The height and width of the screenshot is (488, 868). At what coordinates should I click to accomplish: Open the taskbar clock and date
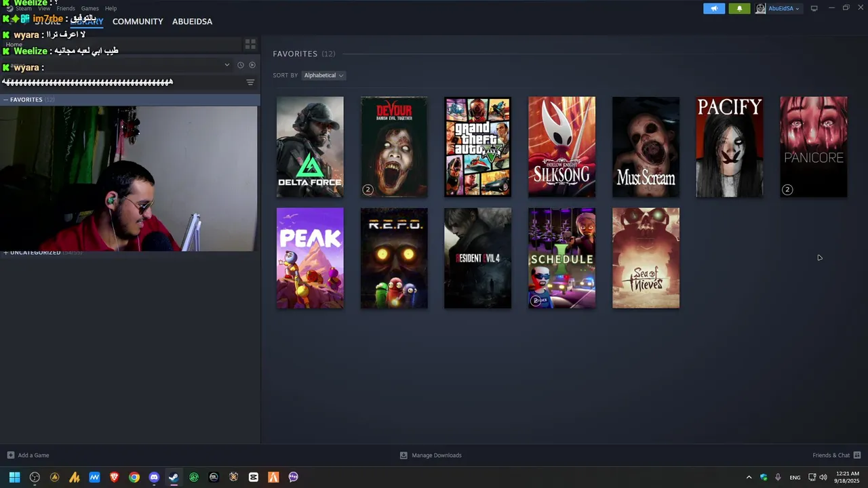click(847, 477)
